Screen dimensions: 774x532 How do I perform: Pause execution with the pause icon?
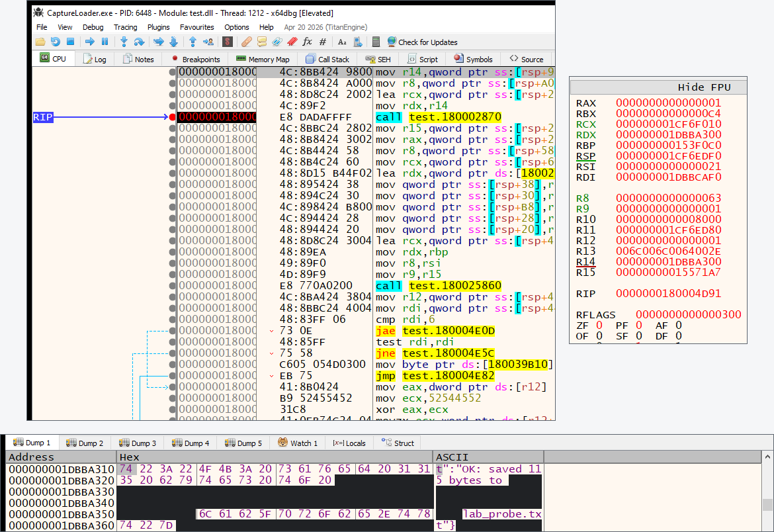click(x=105, y=42)
